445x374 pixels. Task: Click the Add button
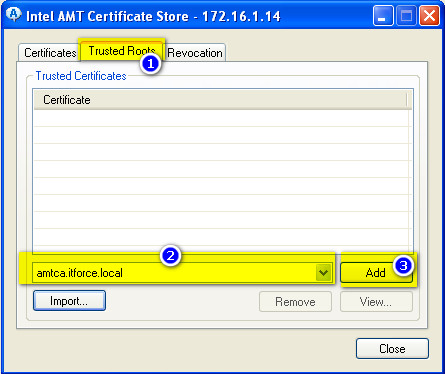pyautogui.click(x=376, y=273)
